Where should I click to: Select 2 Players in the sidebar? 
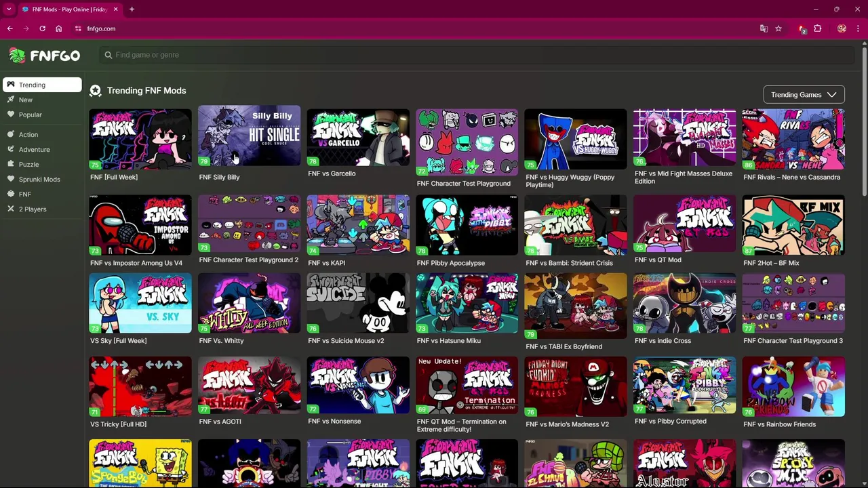[42, 209]
